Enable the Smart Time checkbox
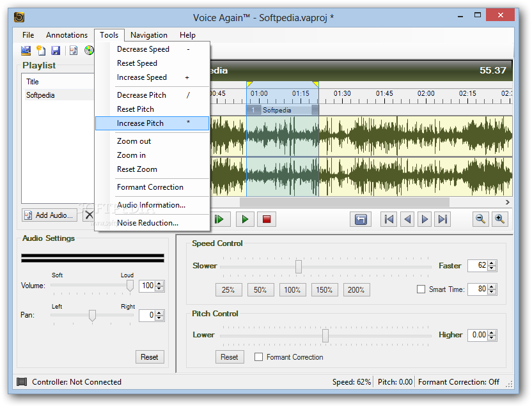This screenshot has height=407, width=532. (x=421, y=289)
